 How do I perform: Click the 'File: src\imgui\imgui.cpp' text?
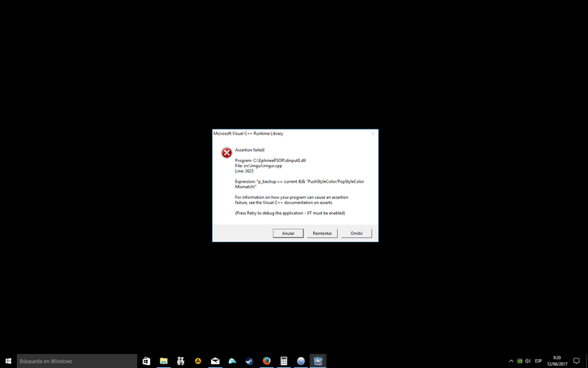click(x=259, y=166)
